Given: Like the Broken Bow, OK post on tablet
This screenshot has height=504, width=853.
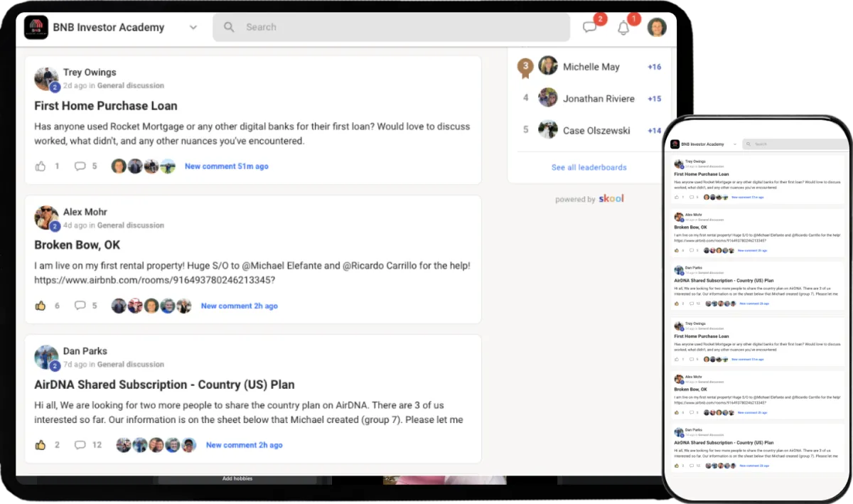Looking at the screenshot, I should point(40,306).
